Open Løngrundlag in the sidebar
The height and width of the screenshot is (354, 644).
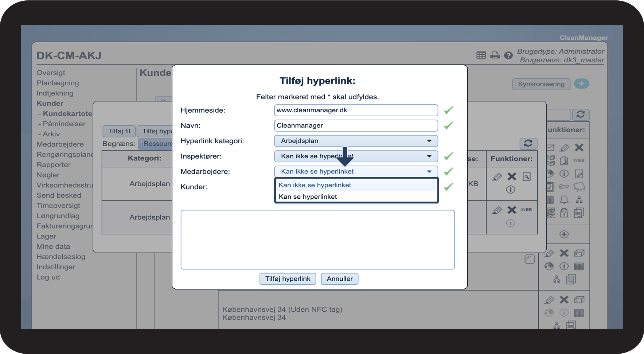pos(58,215)
